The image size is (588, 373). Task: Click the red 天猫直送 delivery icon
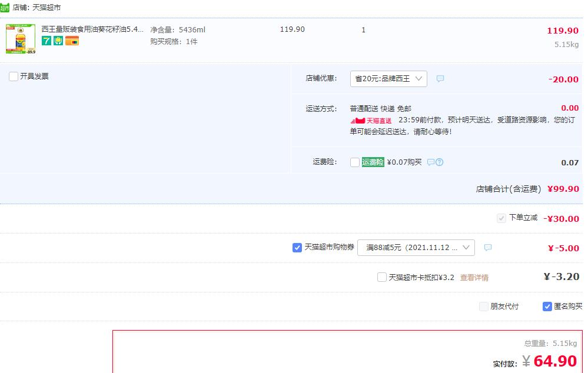pyautogui.click(x=371, y=121)
